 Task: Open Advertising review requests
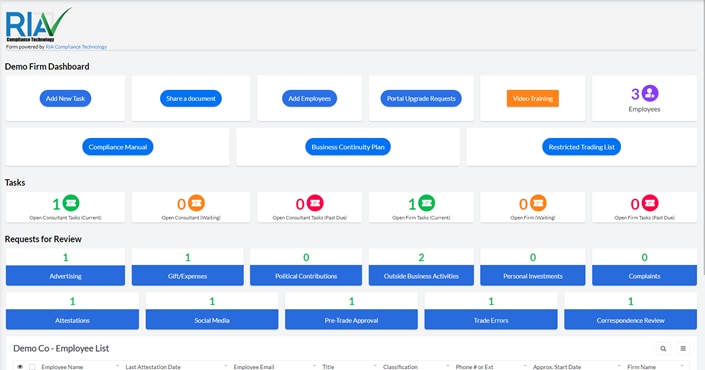coord(65,276)
